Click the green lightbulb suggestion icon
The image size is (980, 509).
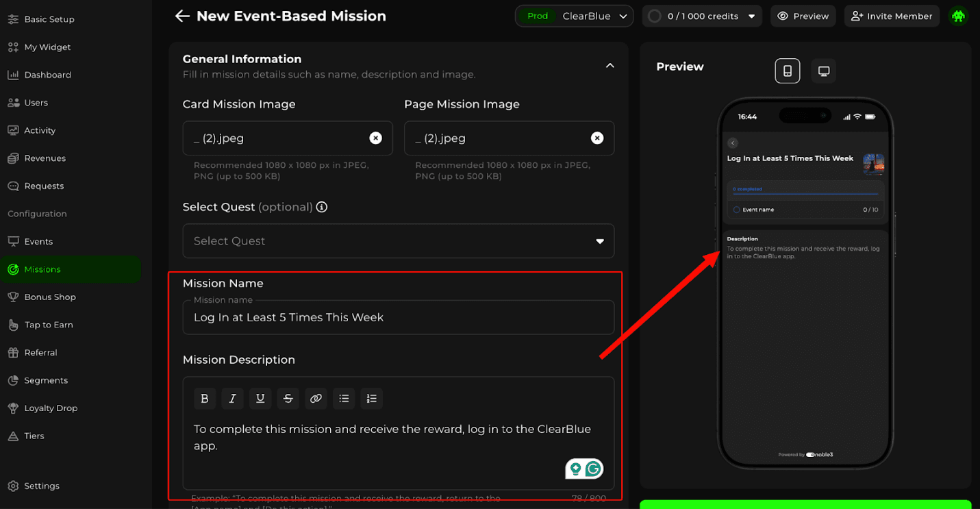[x=575, y=469]
